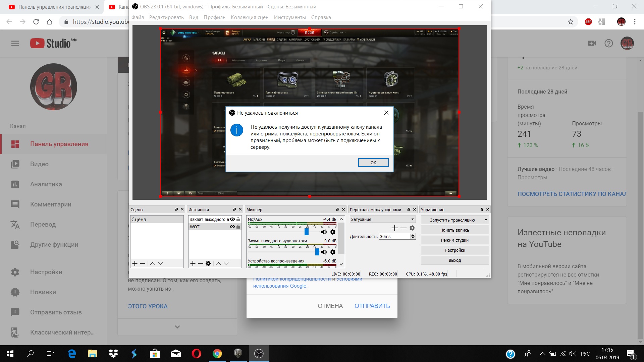Bookmark page with Chrome star icon
This screenshot has height=362, width=644.
[x=571, y=22]
